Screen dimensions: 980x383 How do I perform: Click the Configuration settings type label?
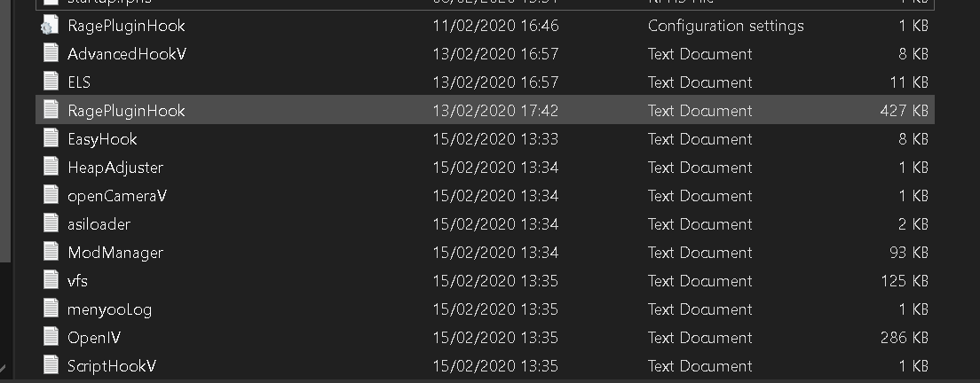pos(725,26)
